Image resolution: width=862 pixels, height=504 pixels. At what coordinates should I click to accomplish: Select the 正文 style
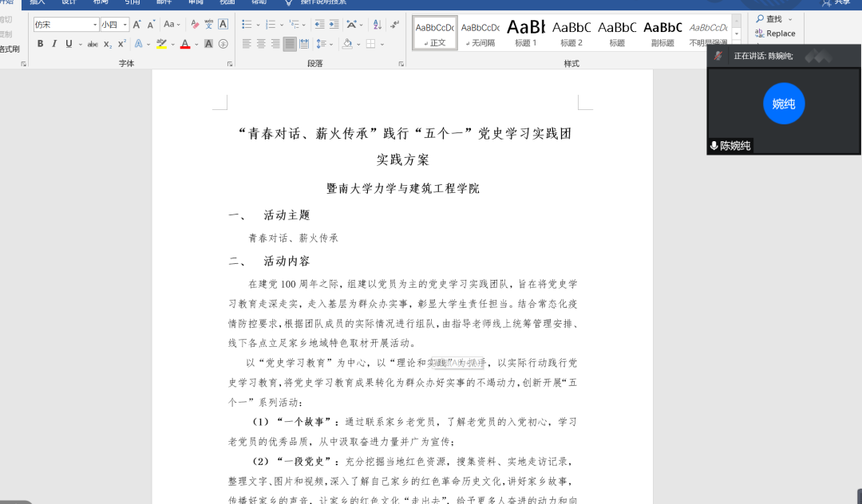coord(435,33)
